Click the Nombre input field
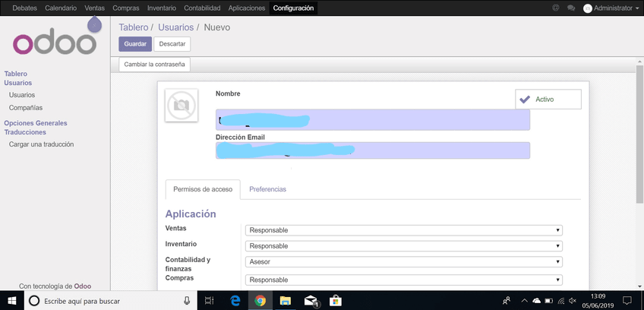This screenshot has height=310, width=644. [372, 120]
